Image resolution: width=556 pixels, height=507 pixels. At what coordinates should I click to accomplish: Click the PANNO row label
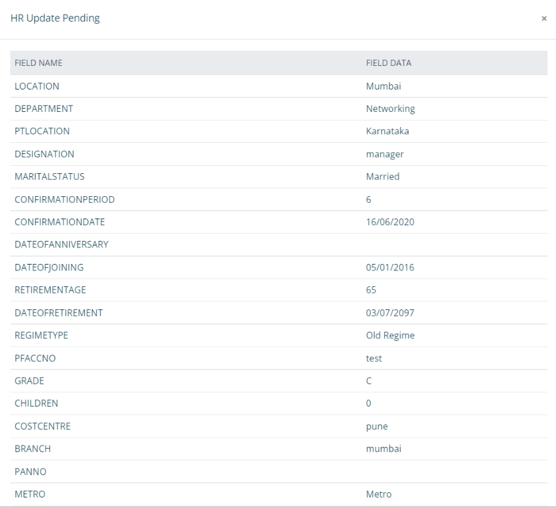[30, 472]
